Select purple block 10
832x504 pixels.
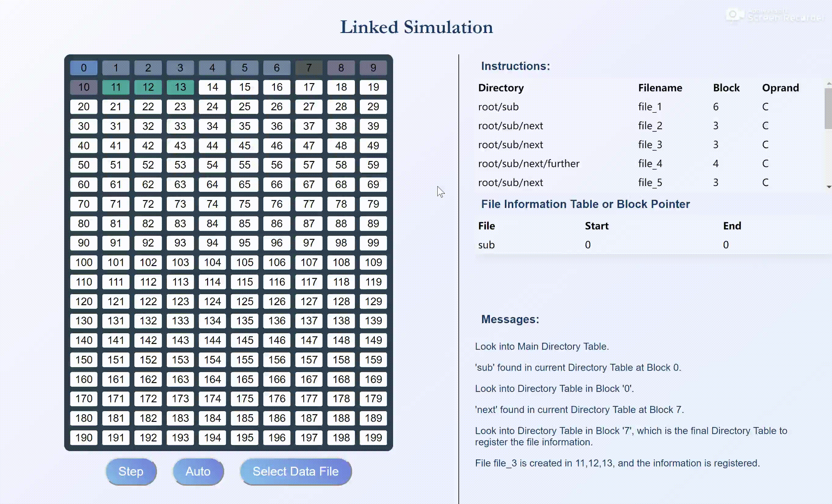(84, 87)
